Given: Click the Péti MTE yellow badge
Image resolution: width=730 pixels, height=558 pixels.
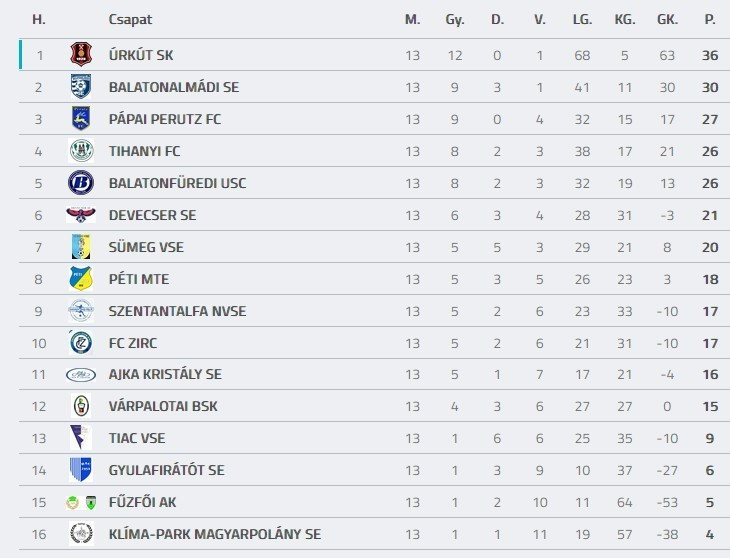Looking at the screenshot, I should (x=81, y=279).
